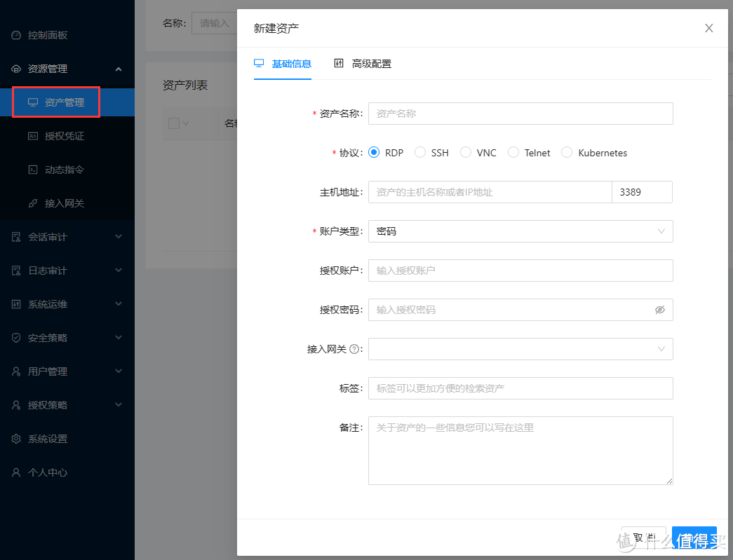Tick the select-all checkbox in 资产列表
Image resolution: width=733 pixels, height=560 pixels.
[174, 123]
